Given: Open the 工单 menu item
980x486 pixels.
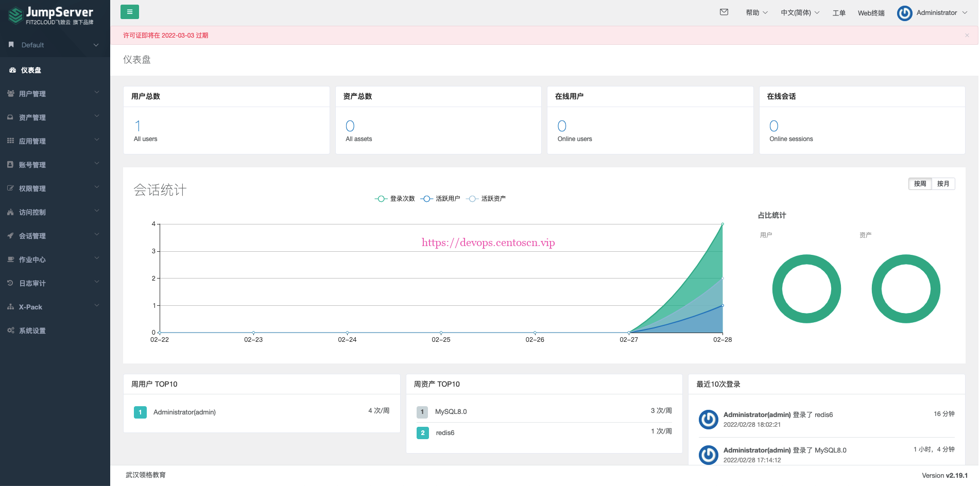Looking at the screenshot, I should point(838,12).
